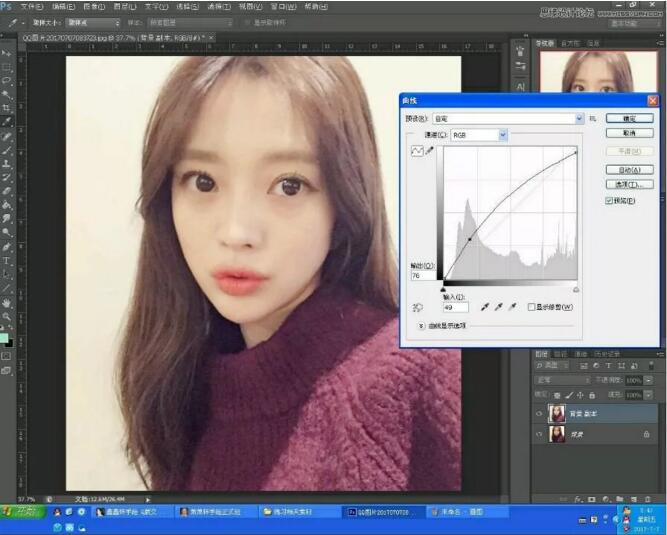Click the Input value field in Curves

(x=456, y=307)
